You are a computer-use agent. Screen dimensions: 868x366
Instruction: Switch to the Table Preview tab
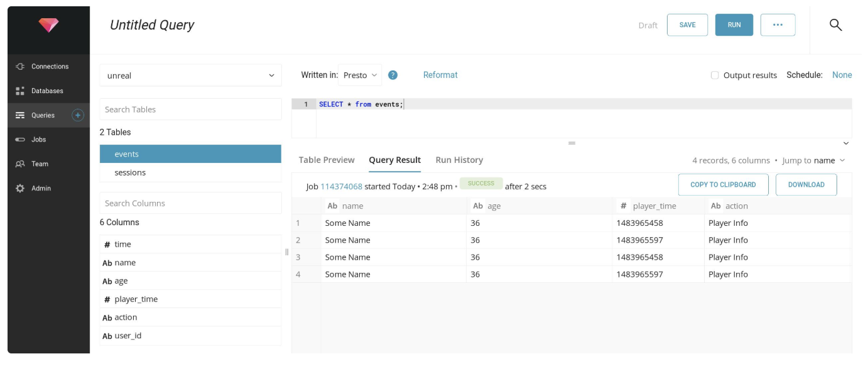pyautogui.click(x=327, y=160)
